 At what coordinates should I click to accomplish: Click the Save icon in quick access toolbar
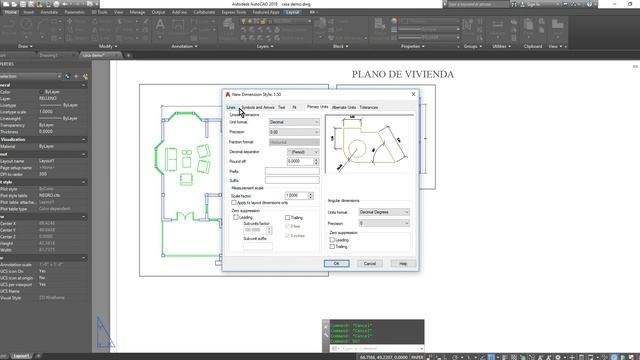(23, 4)
